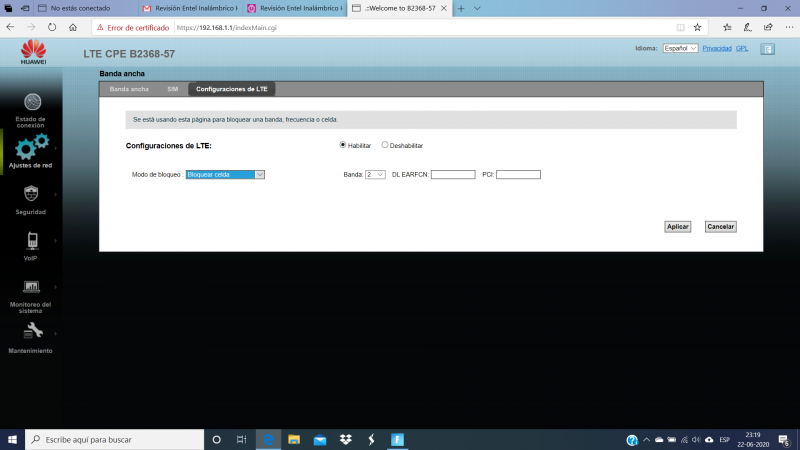Open Estado de conexión globe icon
The image size is (800, 450).
(x=32, y=102)
